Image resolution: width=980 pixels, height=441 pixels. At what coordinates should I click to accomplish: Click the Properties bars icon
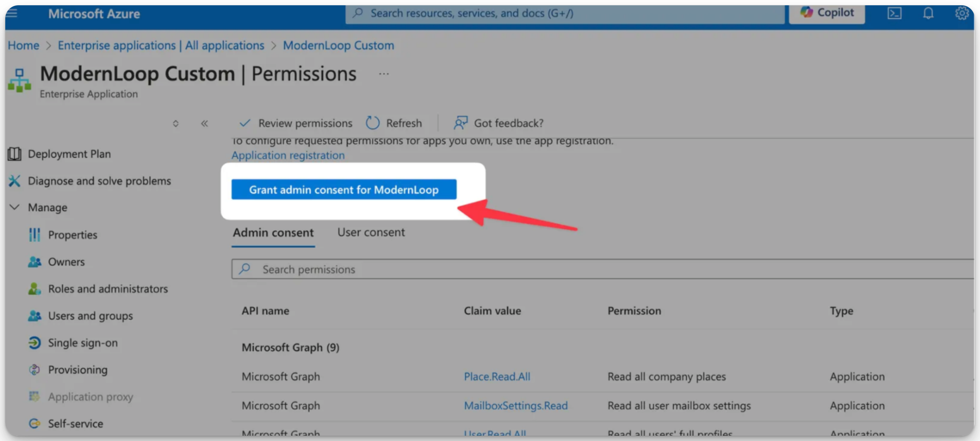coord(35,235)
